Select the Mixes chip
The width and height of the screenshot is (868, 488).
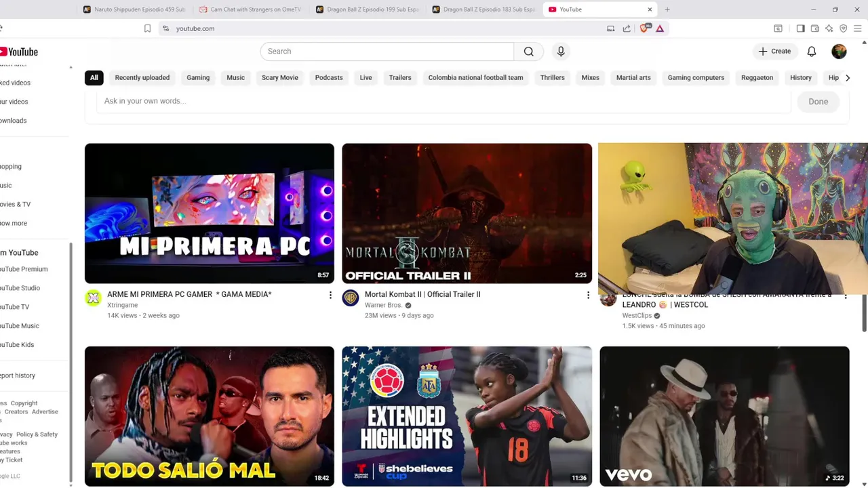click(x=590, y=77)
